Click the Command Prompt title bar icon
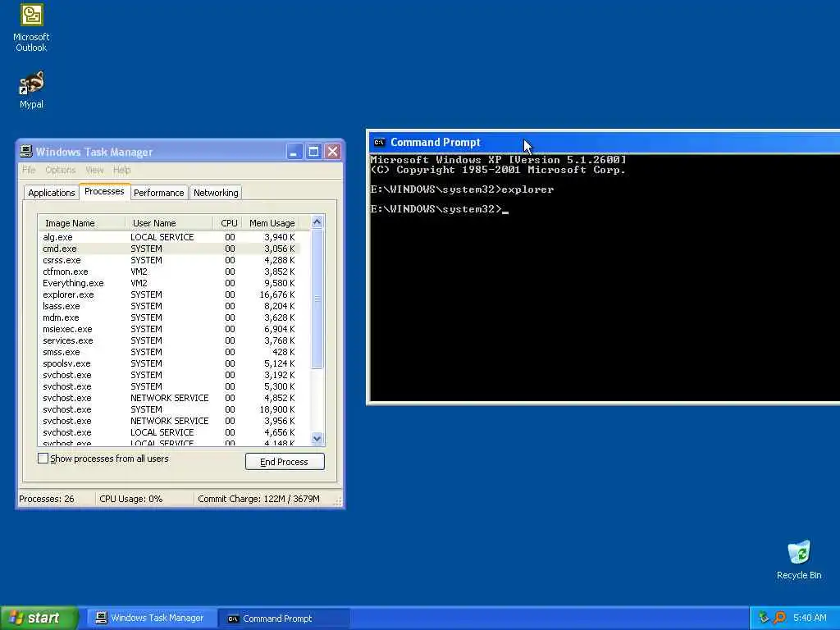Image resolution: width=840 pixels, height=630 pixels. pos(379,143)
